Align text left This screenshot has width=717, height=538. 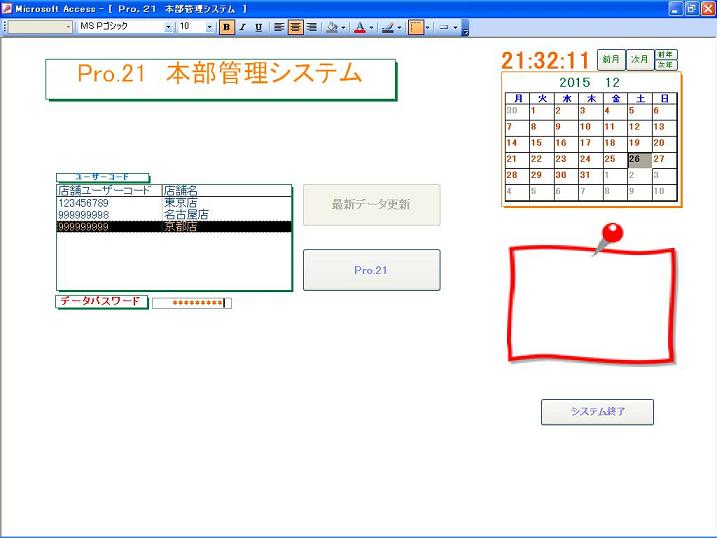279,27
